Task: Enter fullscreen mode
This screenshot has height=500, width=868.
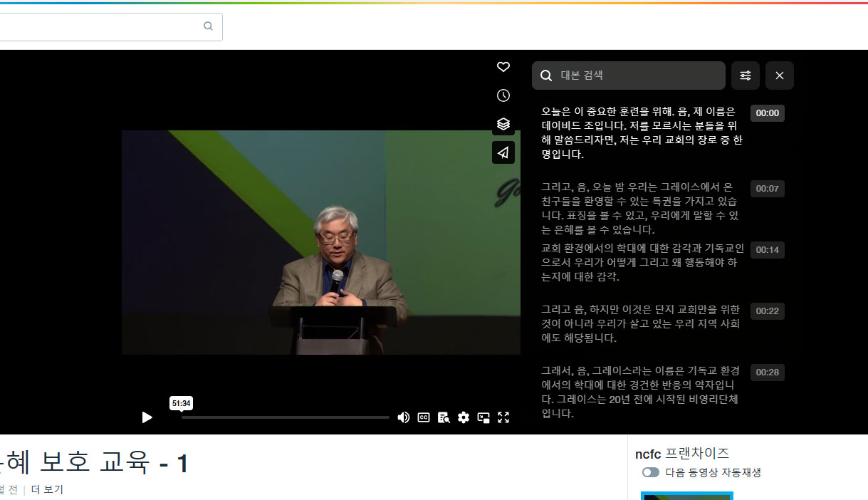Action: click(503, 417)
